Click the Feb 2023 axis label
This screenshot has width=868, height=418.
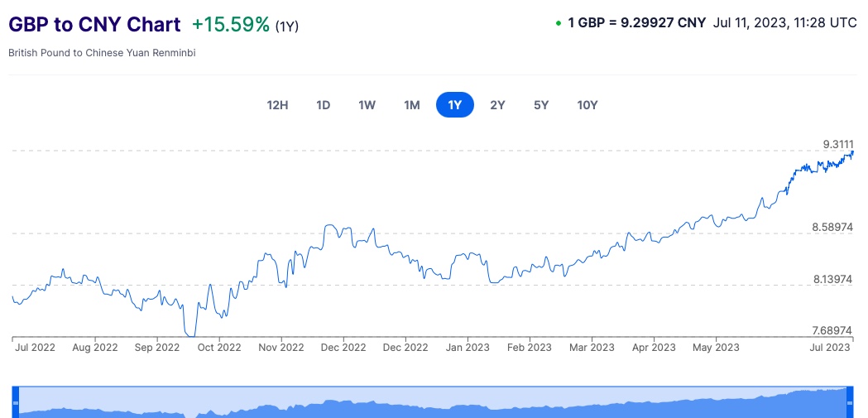tap(530, 347)
